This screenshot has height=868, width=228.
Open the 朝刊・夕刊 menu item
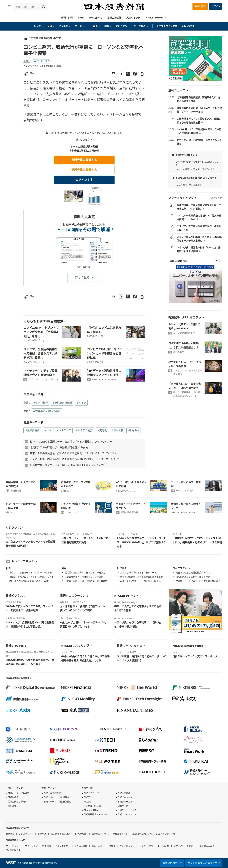tap(67, 18)
